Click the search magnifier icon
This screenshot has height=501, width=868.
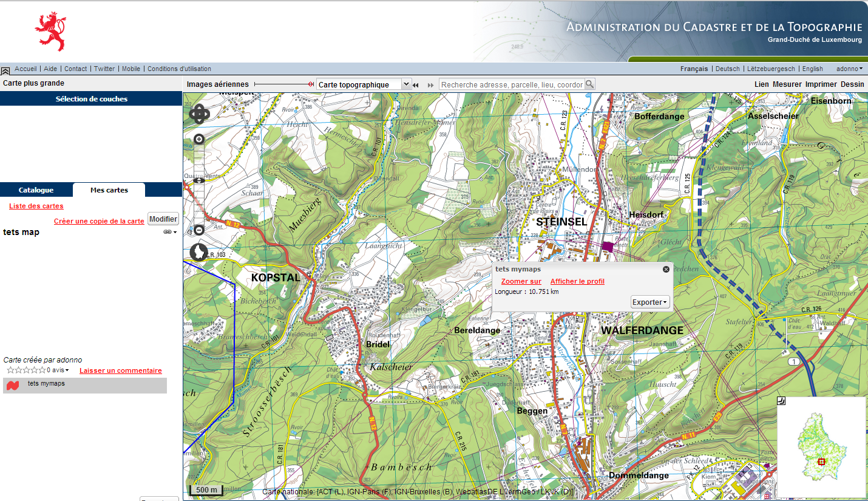(589, 84)
